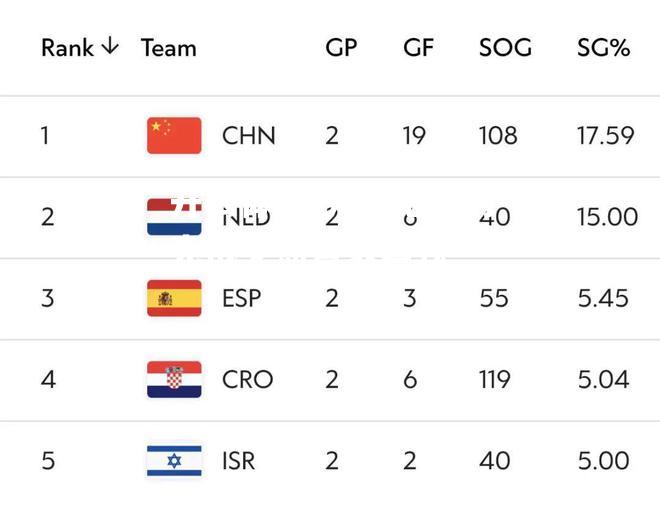Select the SOG column header

506,47
